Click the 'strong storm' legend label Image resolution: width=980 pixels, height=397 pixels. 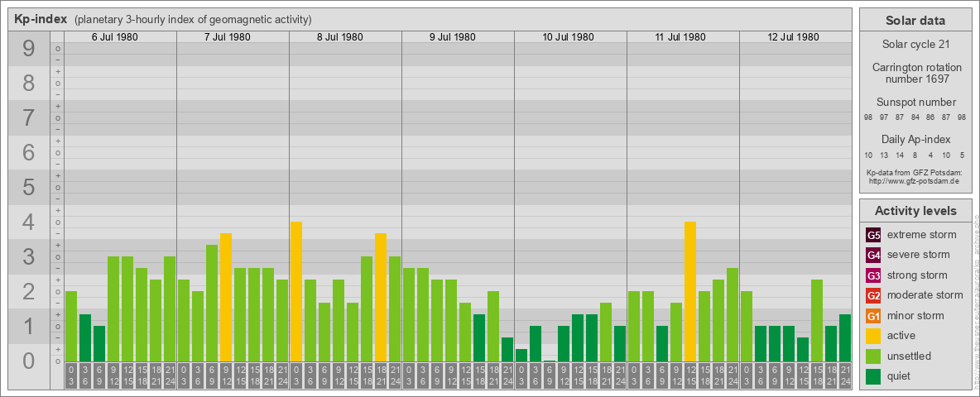click(917, 275)
